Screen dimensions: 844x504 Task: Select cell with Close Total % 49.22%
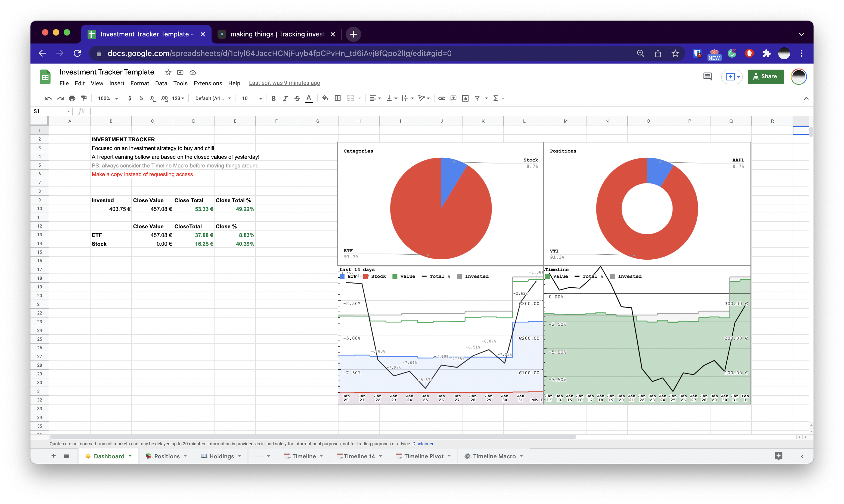pyautogui.click(x=235, y=209)
